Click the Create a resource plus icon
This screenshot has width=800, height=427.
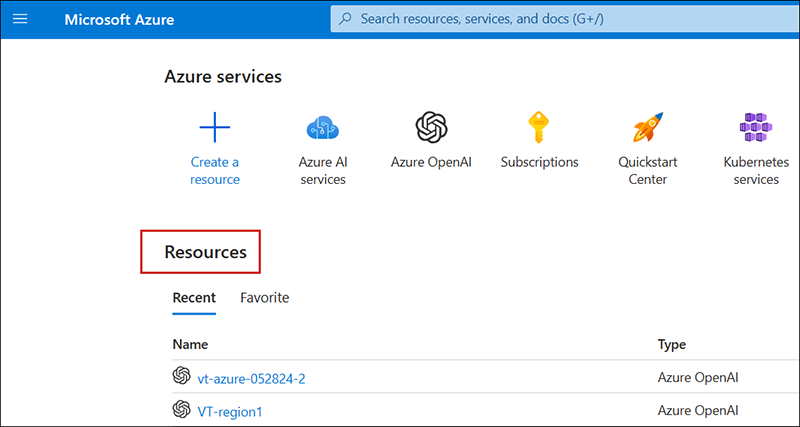pos(215,127)
